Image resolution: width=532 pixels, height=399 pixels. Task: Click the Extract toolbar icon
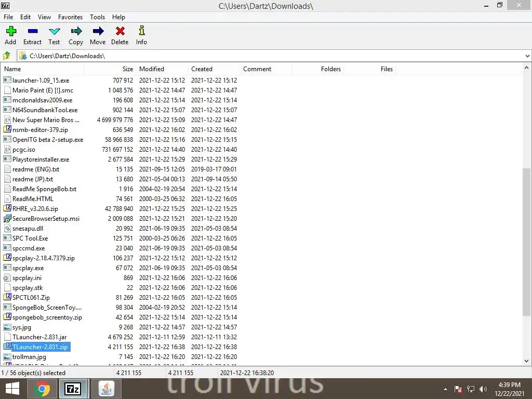(33, 31)
